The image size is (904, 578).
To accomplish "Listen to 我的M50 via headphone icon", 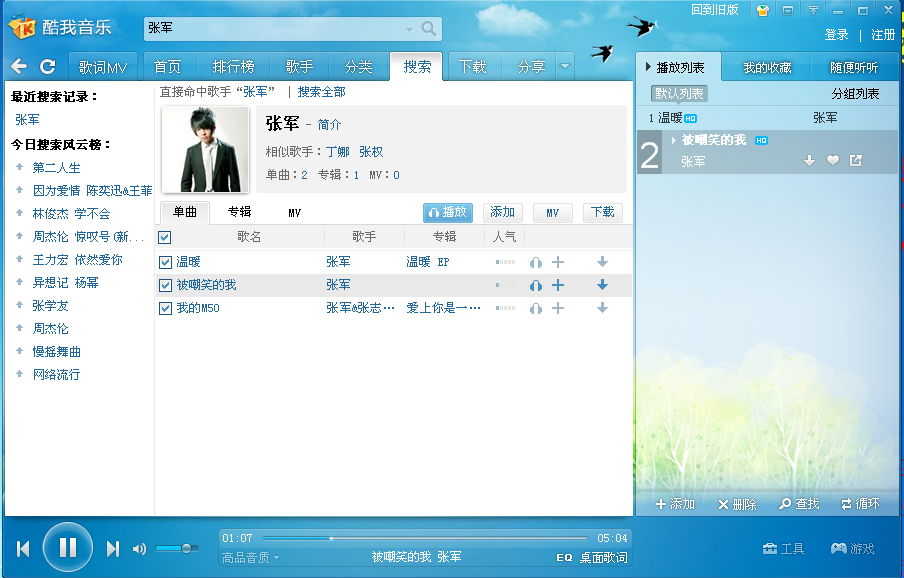I will 536,308.
